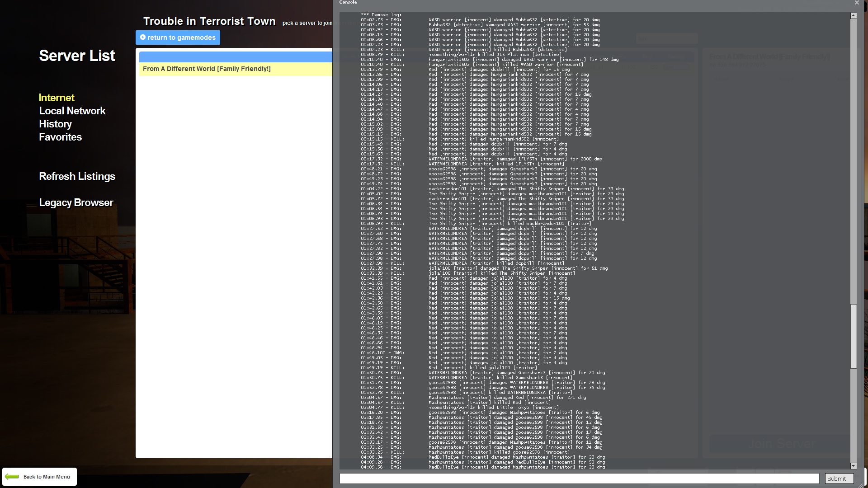Click the Trouble in Terrorist Town heading
Screen dimensions: 868x488
coord(209,21)
